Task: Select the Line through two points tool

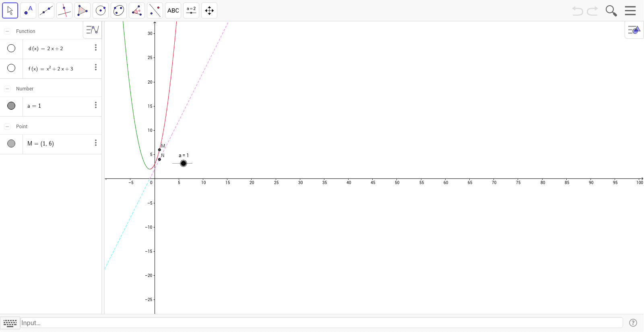Action: point(46,10)
